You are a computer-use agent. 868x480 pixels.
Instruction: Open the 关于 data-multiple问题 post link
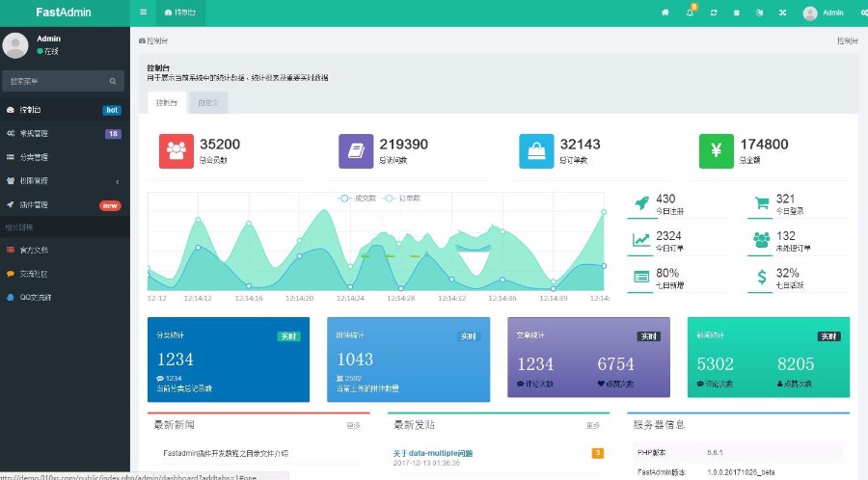(x=432, y=452)
